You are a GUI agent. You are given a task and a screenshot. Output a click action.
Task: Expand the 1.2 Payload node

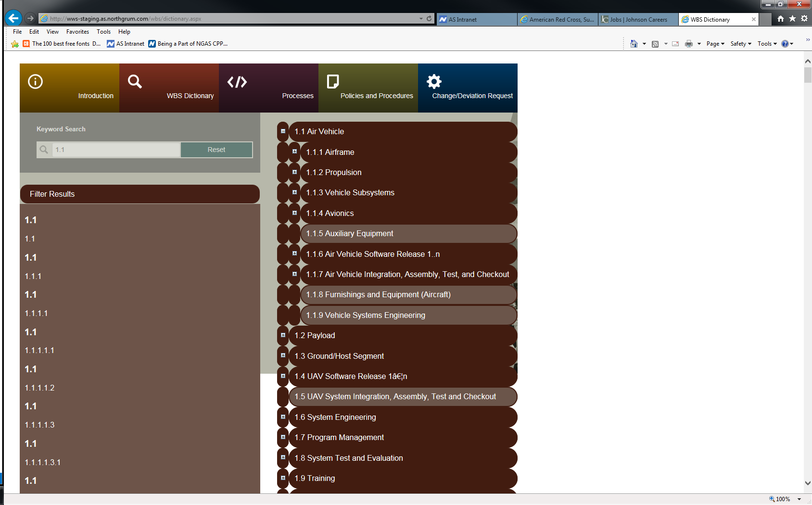pos(283,335)
